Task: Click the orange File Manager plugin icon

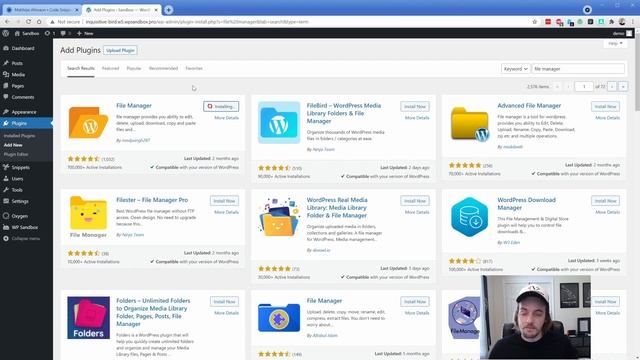Action: tap(88, 122)
